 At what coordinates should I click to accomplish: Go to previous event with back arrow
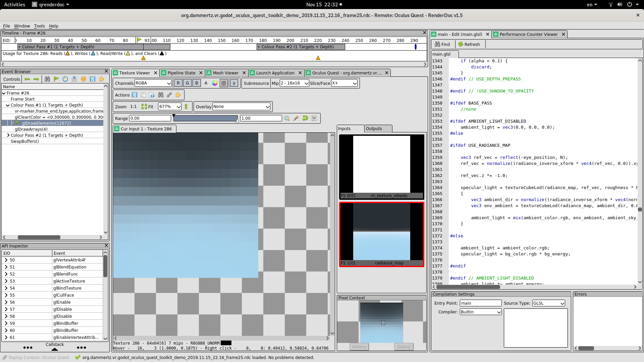tap(27, 79)
